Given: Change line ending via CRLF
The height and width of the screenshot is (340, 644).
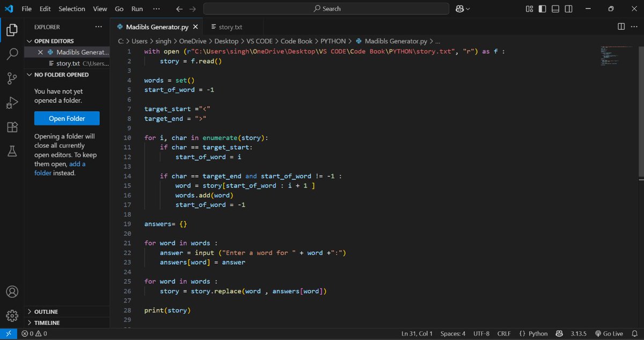Looking at the screenshot, I should [504, 334].
